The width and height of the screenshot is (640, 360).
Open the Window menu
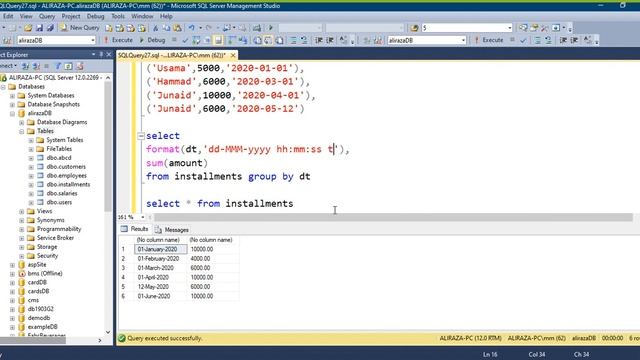tap(142, 16)
